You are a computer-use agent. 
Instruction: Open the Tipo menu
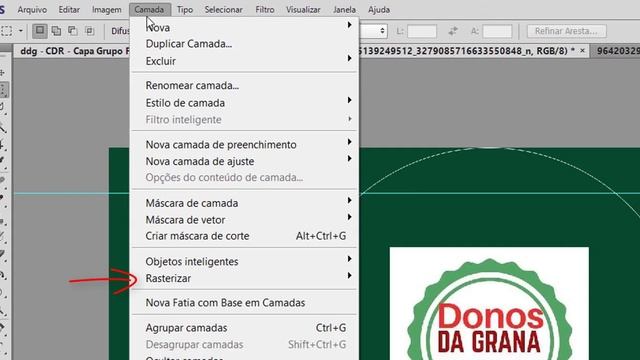coord(185,9)
